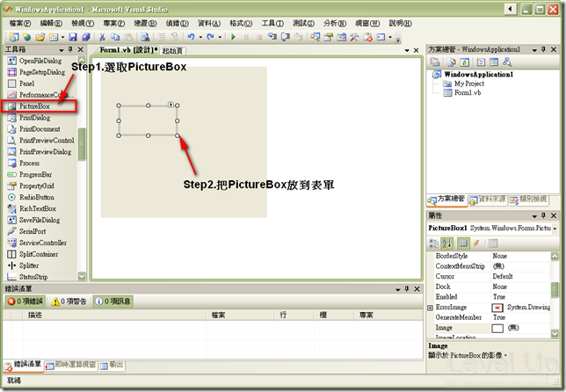Open the 偵錯(D) menu
The width and height of the screenshot is (566, 392).
click(177, 23)
